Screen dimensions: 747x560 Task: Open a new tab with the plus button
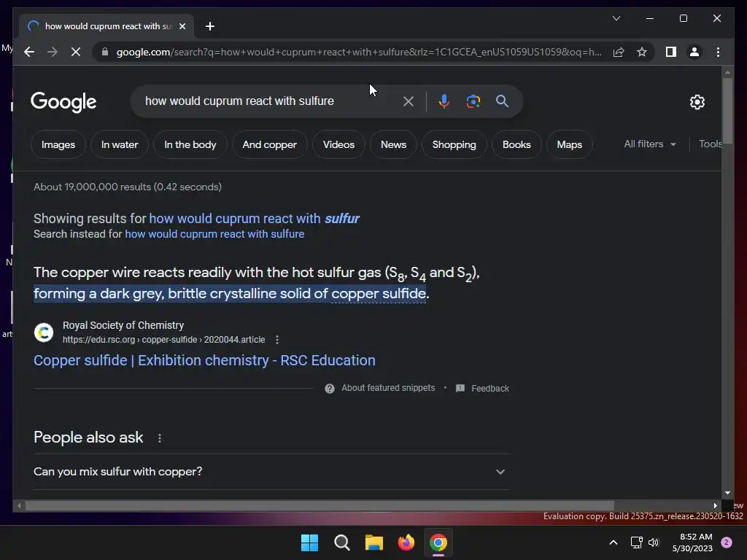coord(209,26)
